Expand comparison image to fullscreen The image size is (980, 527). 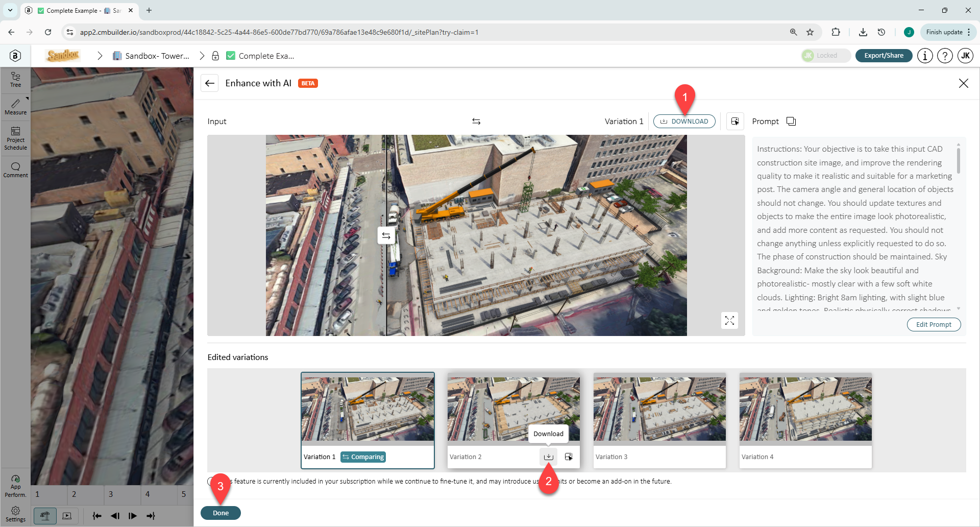(729, 320)
